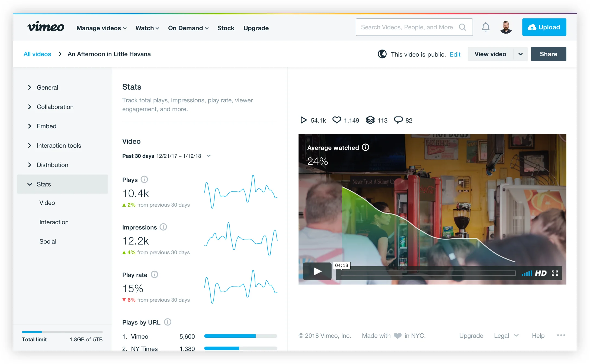This screenshot has height=364, width=590.
Task: Collapse the Stats section
Action: (x=62, y=184)
